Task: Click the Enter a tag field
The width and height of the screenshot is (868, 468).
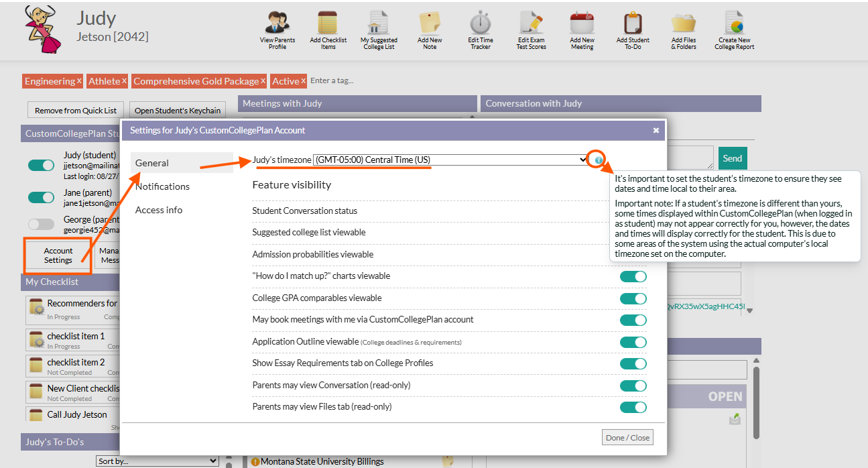Action: click(x=332, y=80)
